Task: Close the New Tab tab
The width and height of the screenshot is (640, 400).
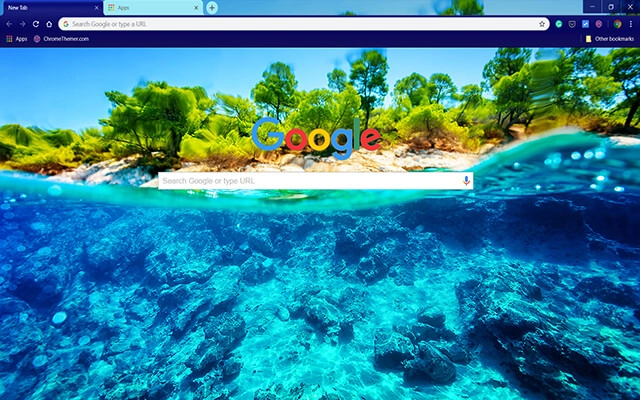Action: [x=96, y=8]
